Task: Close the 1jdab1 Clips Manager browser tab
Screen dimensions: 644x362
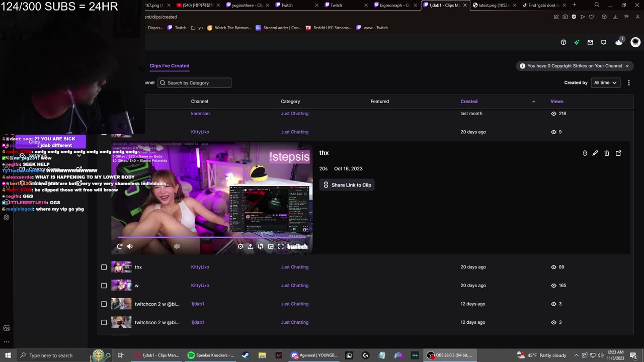Action: 464,5
